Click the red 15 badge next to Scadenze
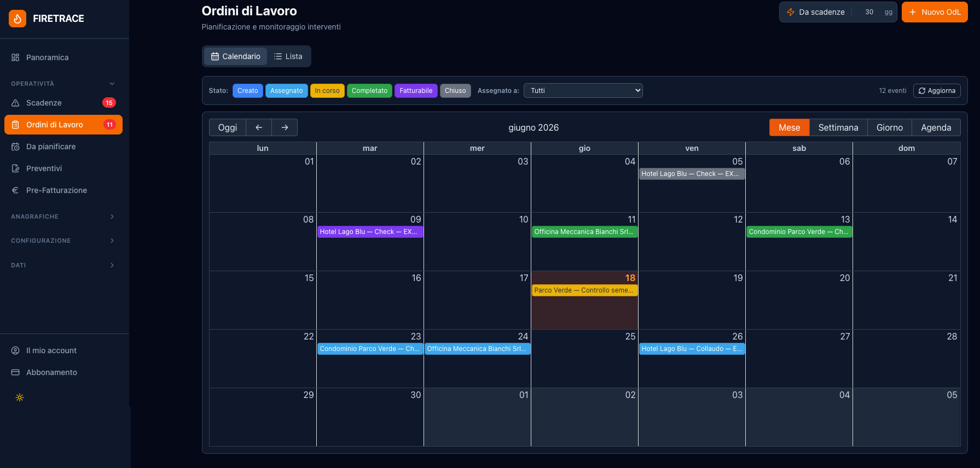 point(109,103)
